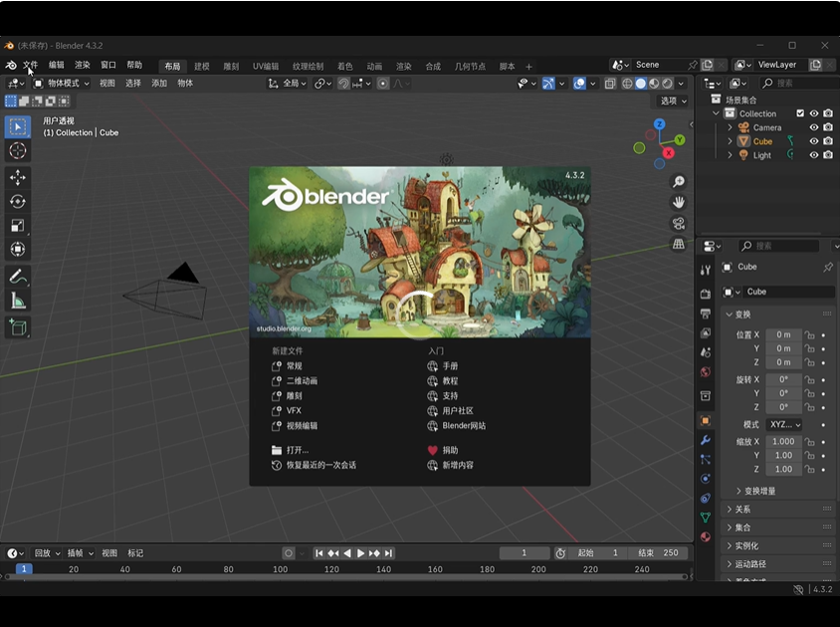840x627 pixels.
Task: Pin the Cube properties panel
Action: click(x=828, y=267)
